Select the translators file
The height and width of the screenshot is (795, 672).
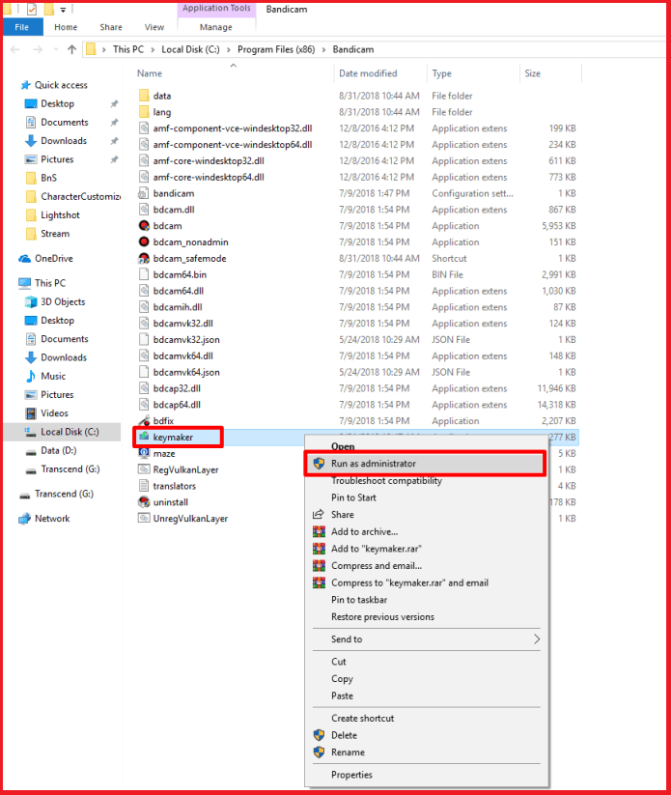pyautogui.click(x=175, y=486)
